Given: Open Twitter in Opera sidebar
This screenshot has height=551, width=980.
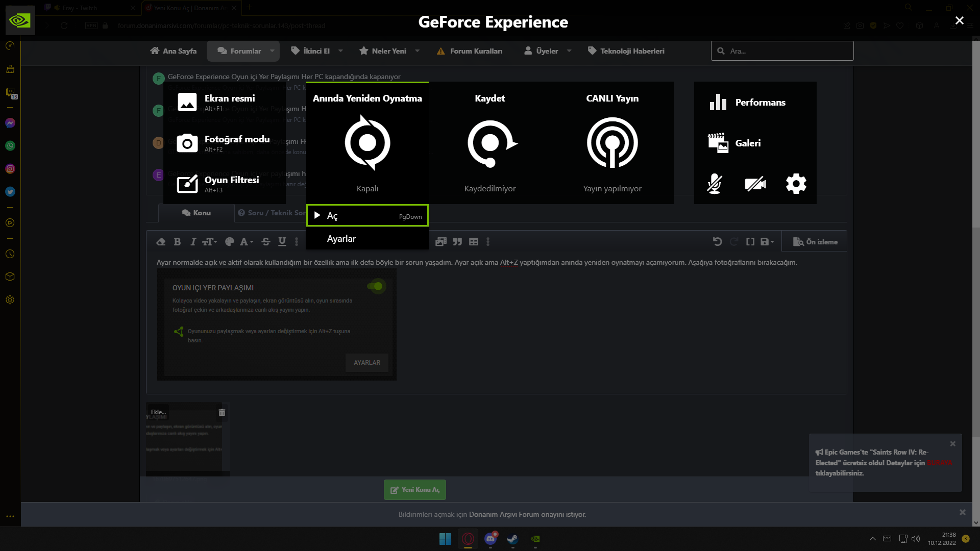Looking at the screenshot, I should [10, 192].
